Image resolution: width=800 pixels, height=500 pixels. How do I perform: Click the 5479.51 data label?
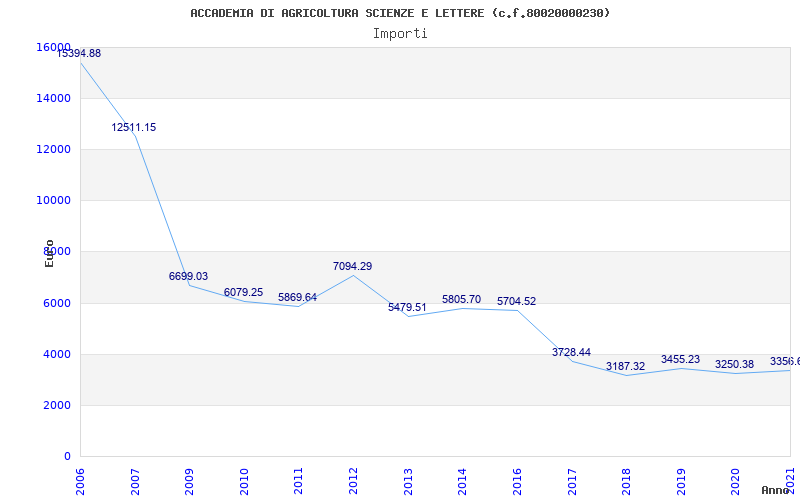click(x=407, y=307)
